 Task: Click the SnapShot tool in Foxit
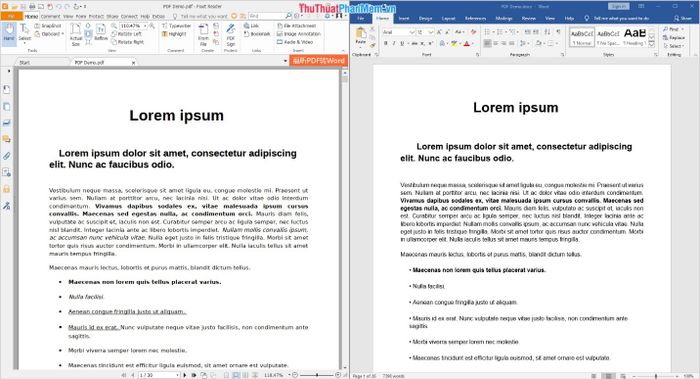point(48,26)
